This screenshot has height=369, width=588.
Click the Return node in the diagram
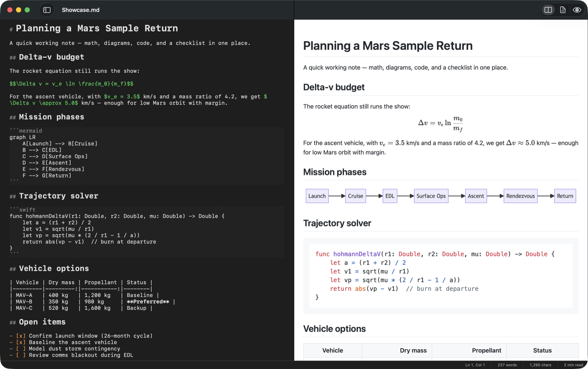point(565,196)
